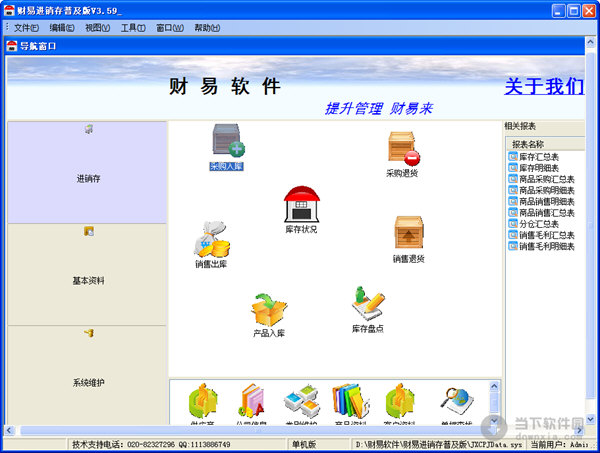Click the main window vertical scroll-up arrow
This screenshot has width=600, height=453.
(x=590, y=42)
